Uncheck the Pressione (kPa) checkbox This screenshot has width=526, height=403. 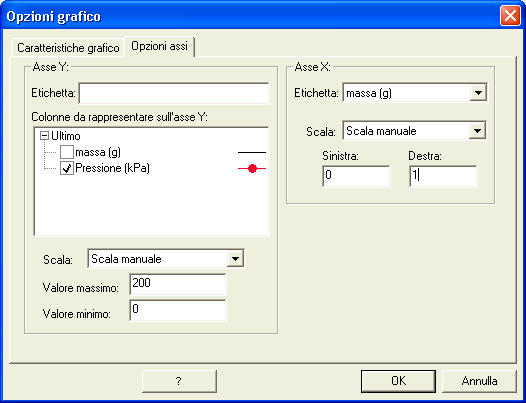click(x=67, y=168)
